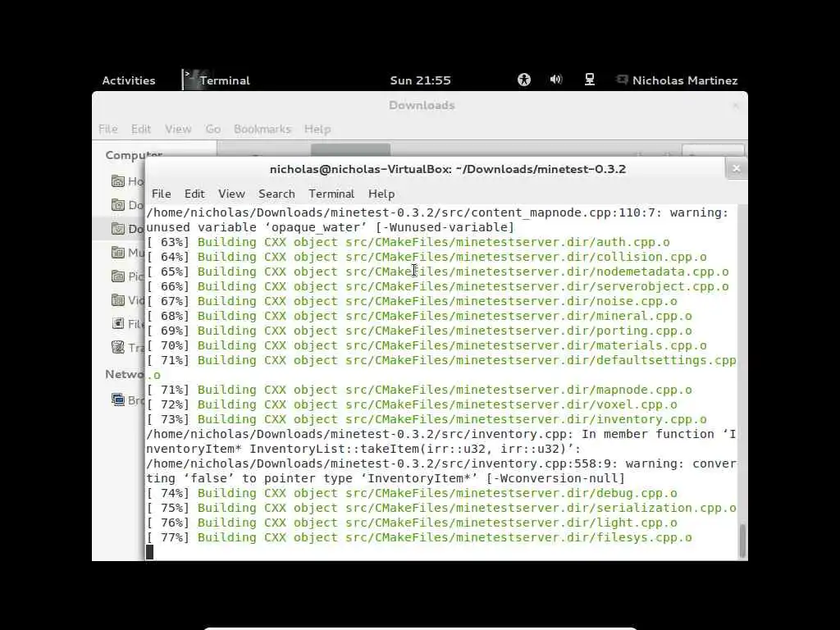
Task: Open Bookmarks menu in Downloads window
Action: [x=262, y=129]
